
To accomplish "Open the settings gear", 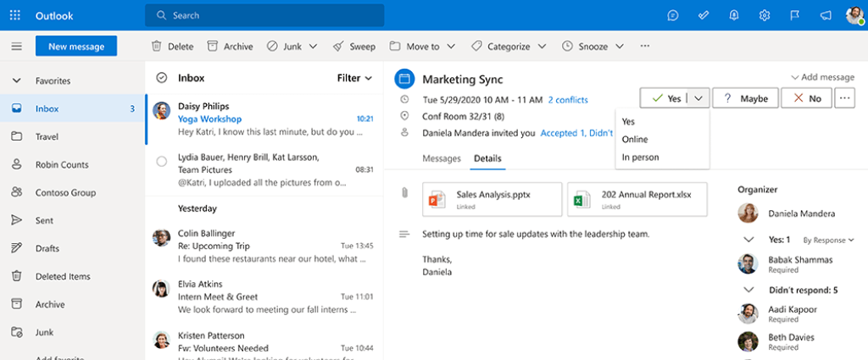I will [765, 15].
